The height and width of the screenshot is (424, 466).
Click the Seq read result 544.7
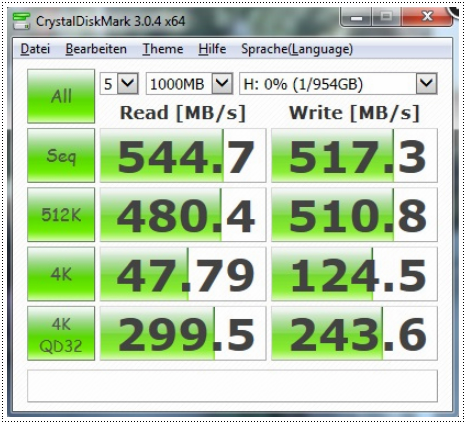(x=183, y=156)
